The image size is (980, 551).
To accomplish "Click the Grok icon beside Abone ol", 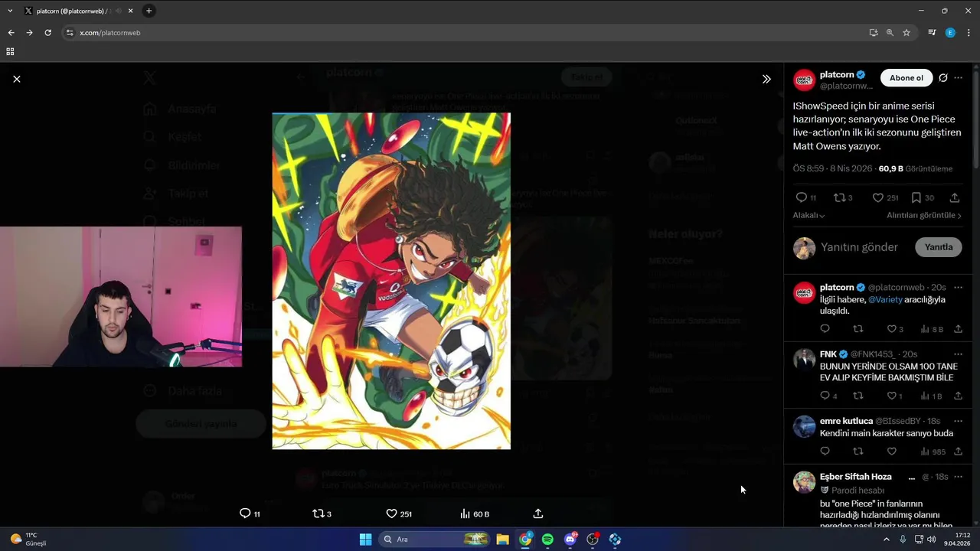I will click(x=943, y=78).
